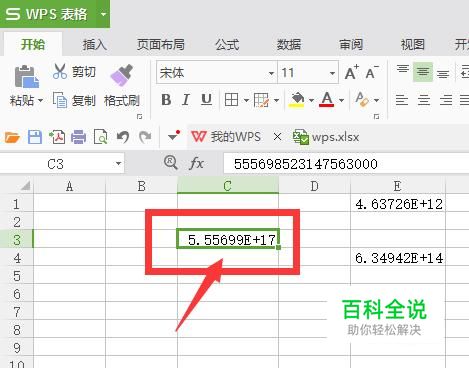
Task: Expand font color dropdown arrow
Action: (341, 100)
